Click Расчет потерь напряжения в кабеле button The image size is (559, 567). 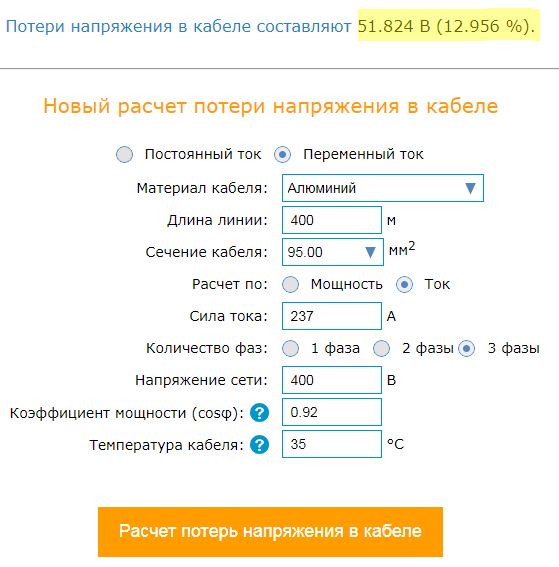[x=270, y=532]
